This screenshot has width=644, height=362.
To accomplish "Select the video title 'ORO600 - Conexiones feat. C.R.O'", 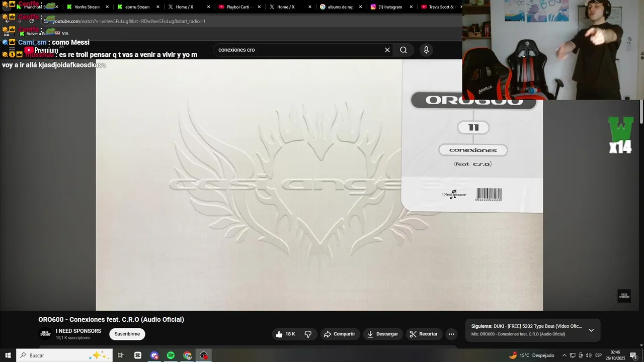I will pyautogui.click(x=111, y=320).
